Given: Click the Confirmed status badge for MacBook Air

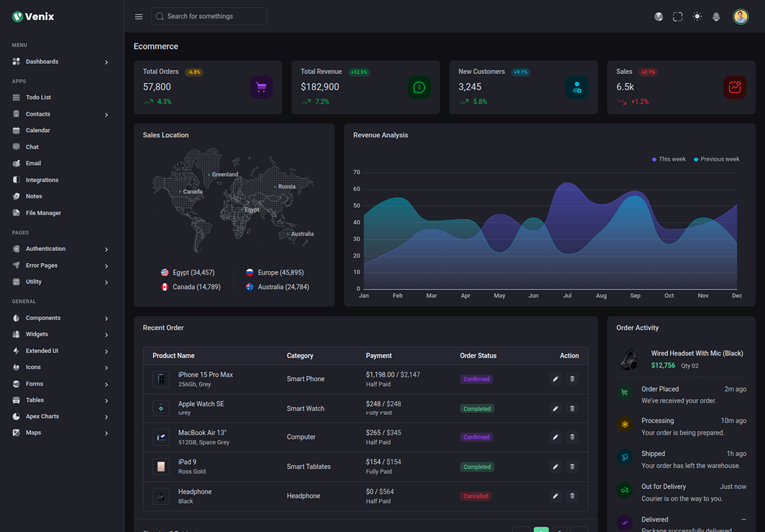Looking at the screenshot, I should point(476,438).
